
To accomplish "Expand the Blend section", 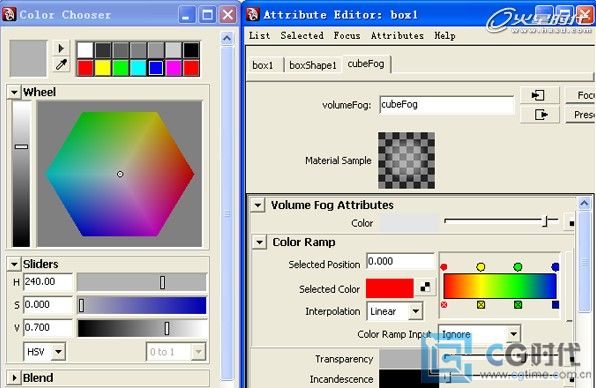I will (14, 378).
